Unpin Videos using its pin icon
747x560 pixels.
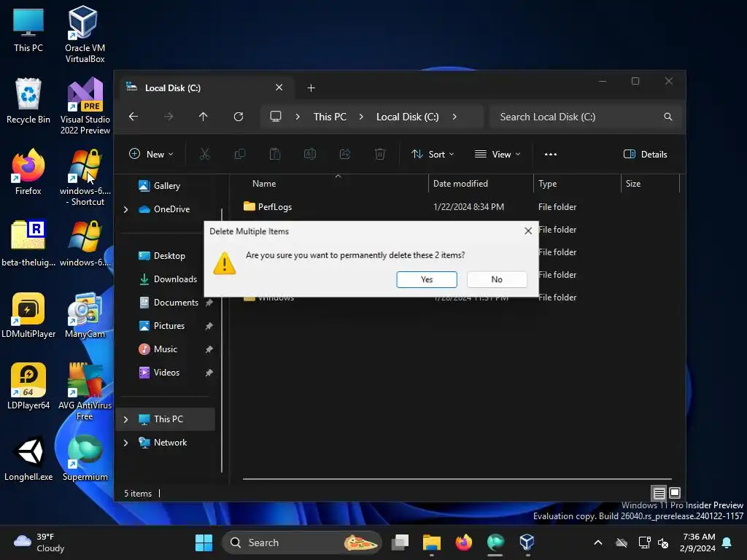click(209, 373)
